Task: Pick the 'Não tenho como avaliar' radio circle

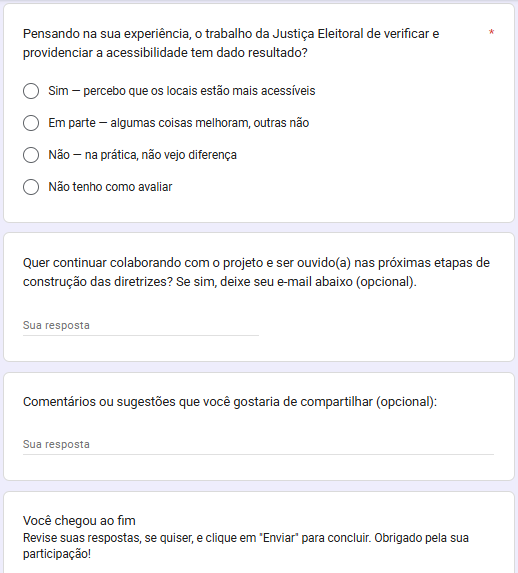Action: 31,187
